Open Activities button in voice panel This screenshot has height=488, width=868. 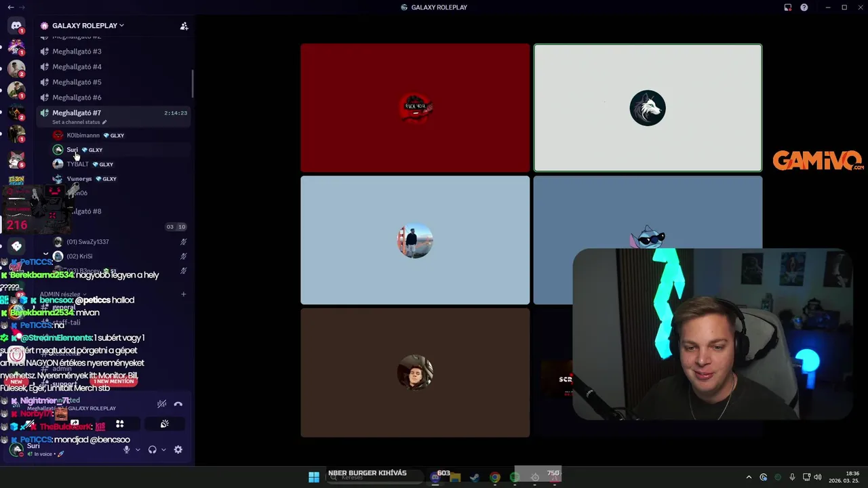click(x=120, y=424)
